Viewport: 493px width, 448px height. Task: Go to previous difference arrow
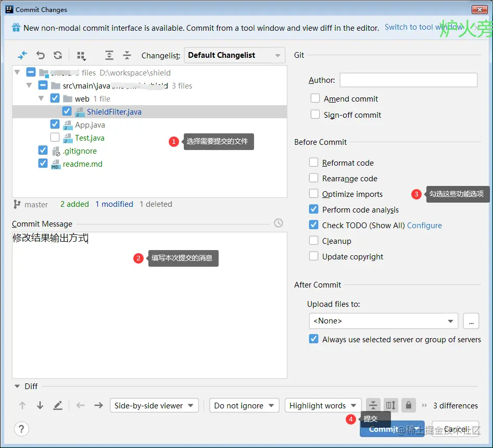pyautogui.click(x=22, y=405)
